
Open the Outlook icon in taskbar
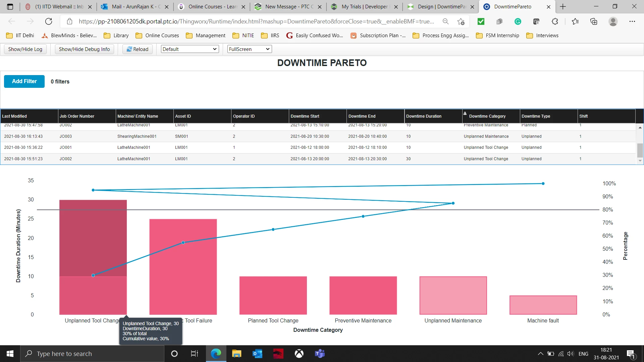(257, 354)
